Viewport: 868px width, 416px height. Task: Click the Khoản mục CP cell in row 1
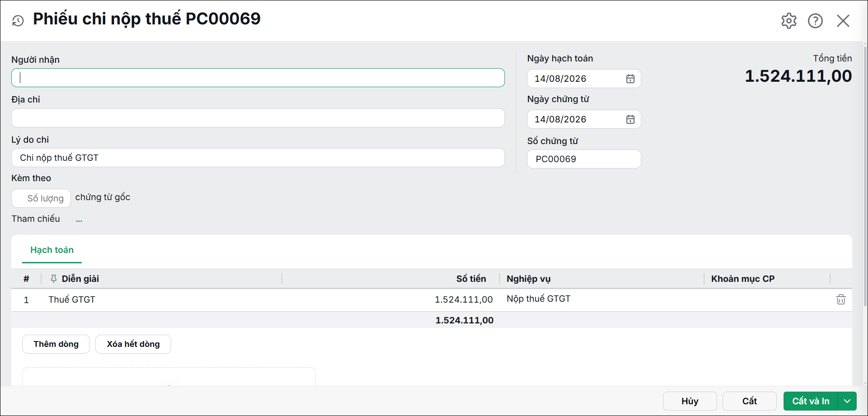[x=767, y=299]
